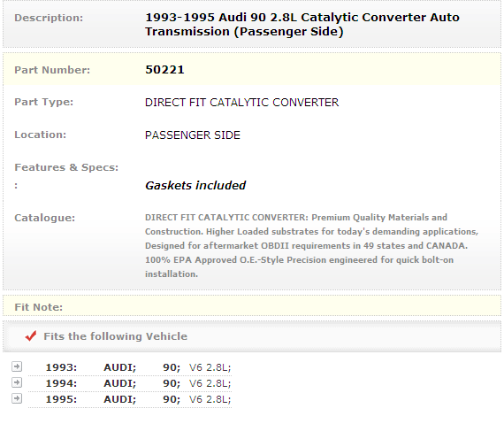Click the red checkmark icon

click(x=31, y=336)
